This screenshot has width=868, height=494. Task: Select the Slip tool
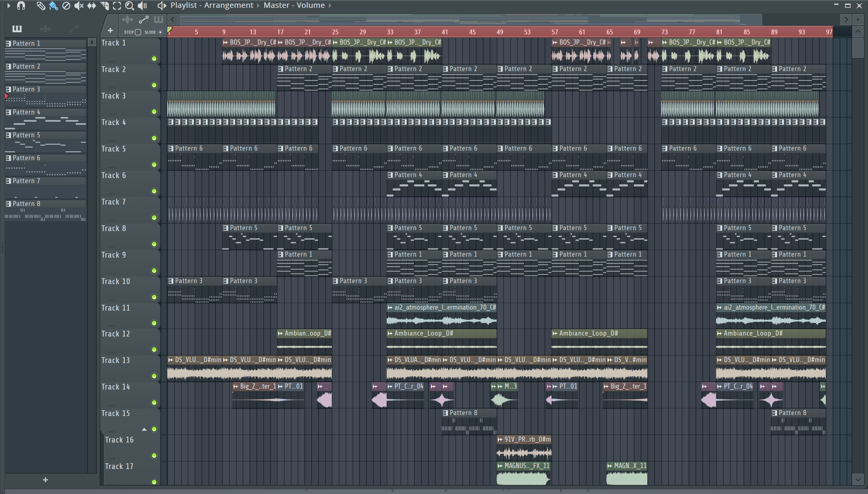(x=92, y=5)
